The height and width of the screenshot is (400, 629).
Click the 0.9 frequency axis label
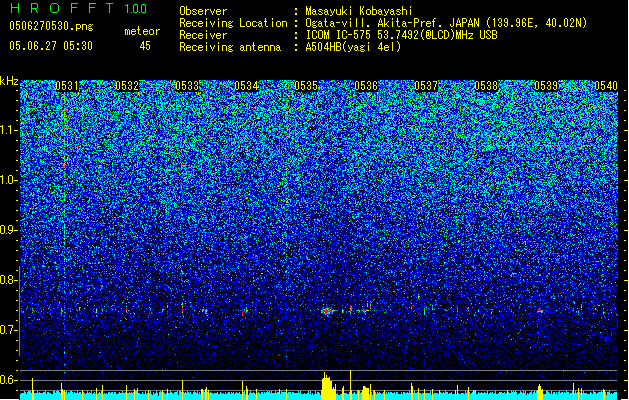click(9, 230)
